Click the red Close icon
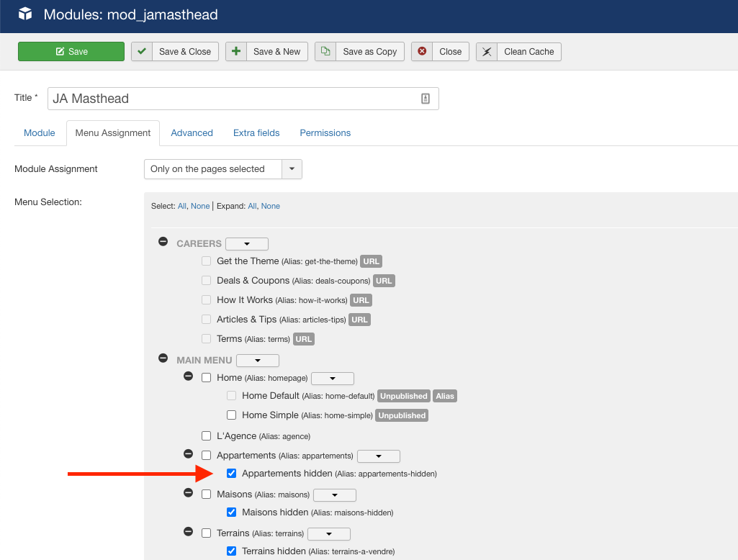738x560 pixels. pos(422,52)
